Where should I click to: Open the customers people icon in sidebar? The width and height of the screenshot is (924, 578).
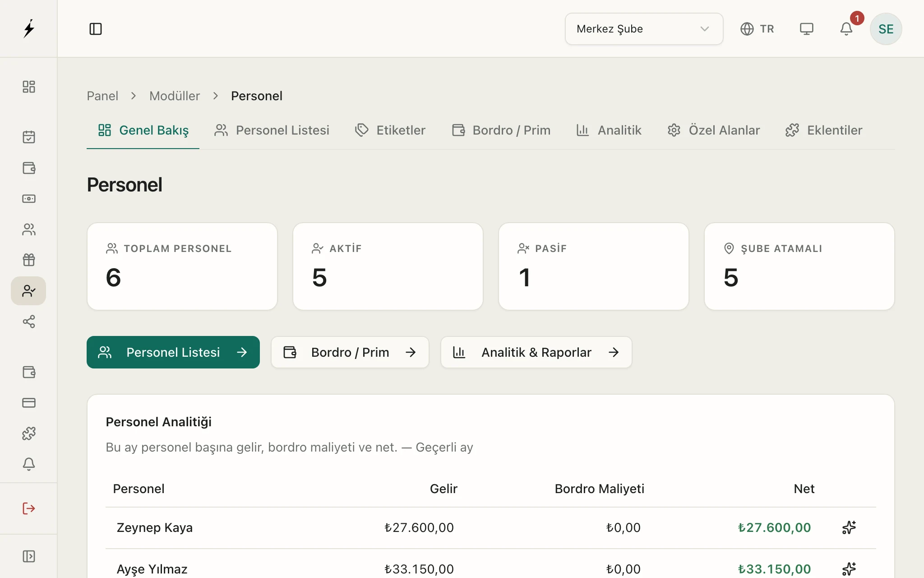click(x=29, y=229)
